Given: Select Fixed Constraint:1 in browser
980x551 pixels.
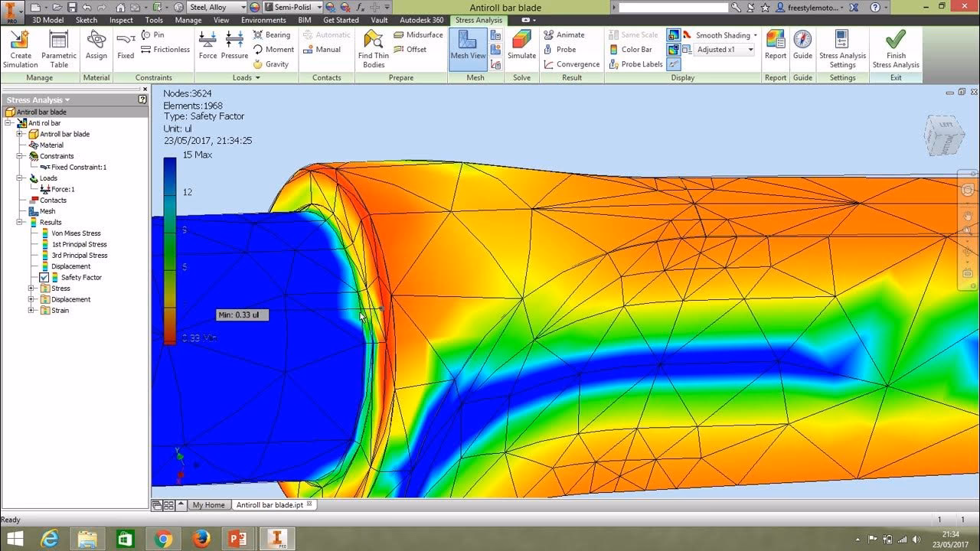Looking at the screenshot, I should [x=78, y=167].
